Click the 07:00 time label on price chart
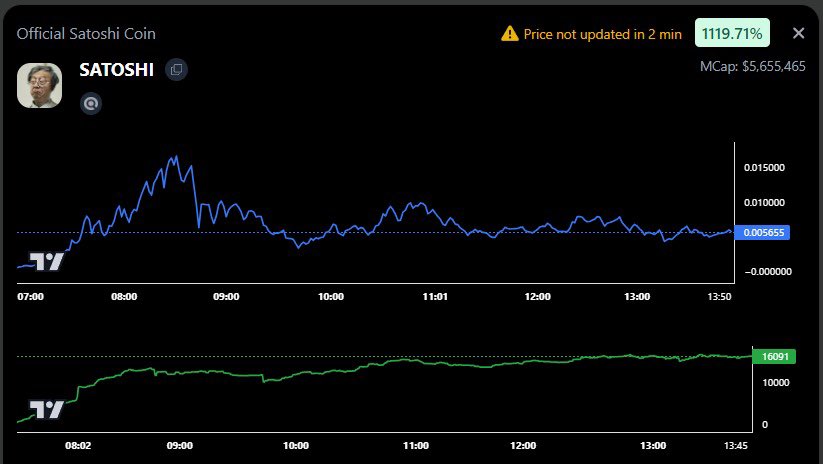This screenshot has width=823, height=464. [x=30, y=297]
